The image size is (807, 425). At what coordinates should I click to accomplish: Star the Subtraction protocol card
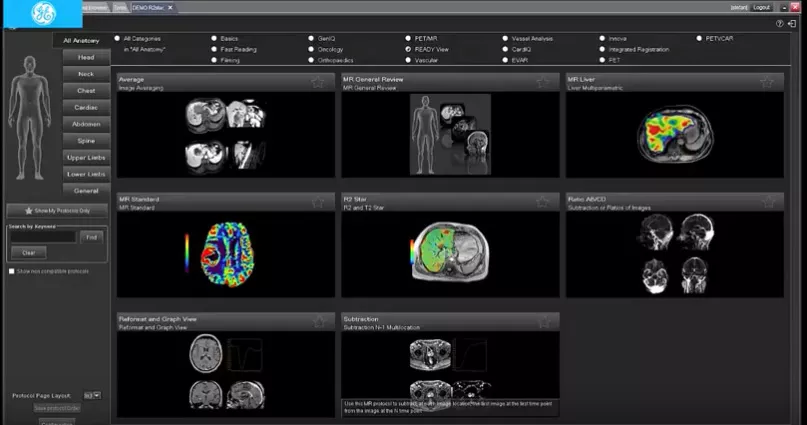click(543, 322)
